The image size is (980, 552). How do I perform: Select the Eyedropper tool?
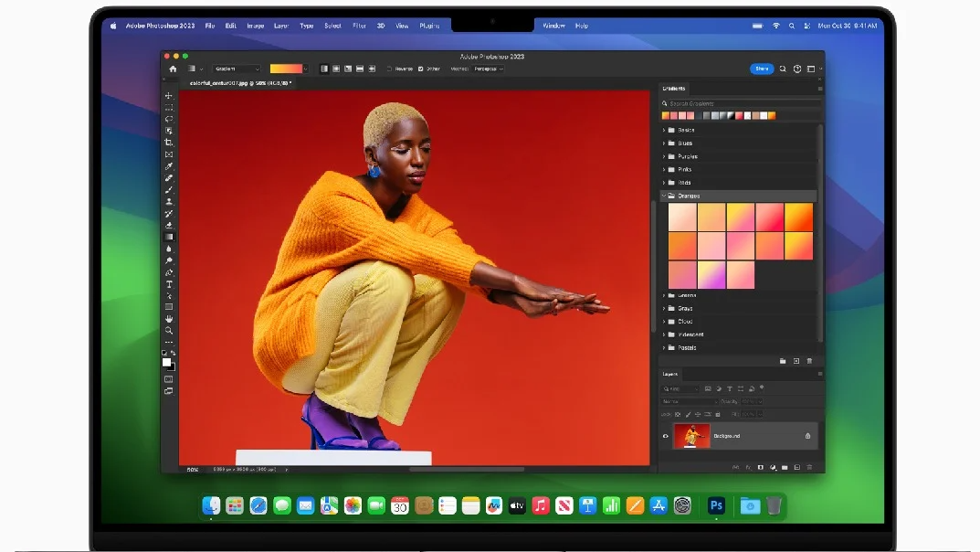(169, 166)
